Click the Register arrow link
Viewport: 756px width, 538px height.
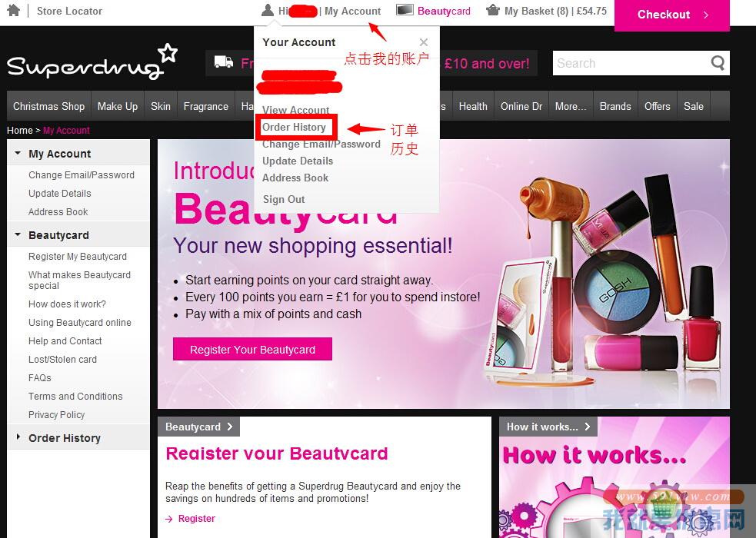(x=191, y=519)
